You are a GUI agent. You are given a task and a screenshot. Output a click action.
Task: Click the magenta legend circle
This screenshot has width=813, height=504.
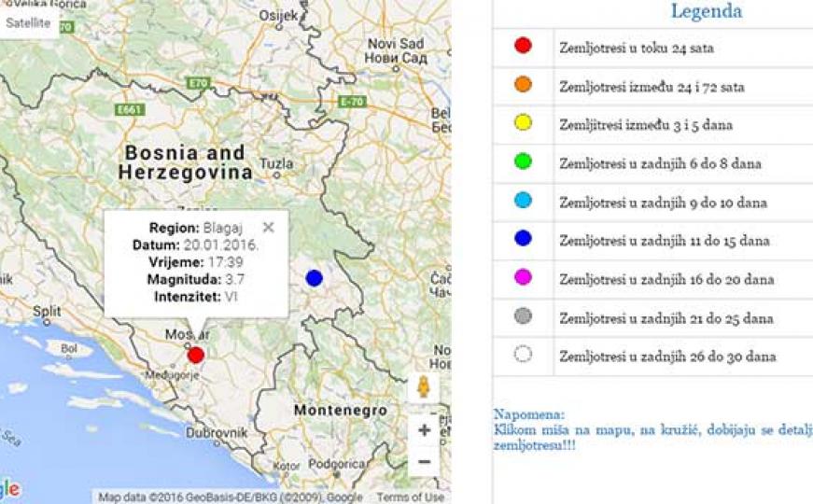[523, 277]
